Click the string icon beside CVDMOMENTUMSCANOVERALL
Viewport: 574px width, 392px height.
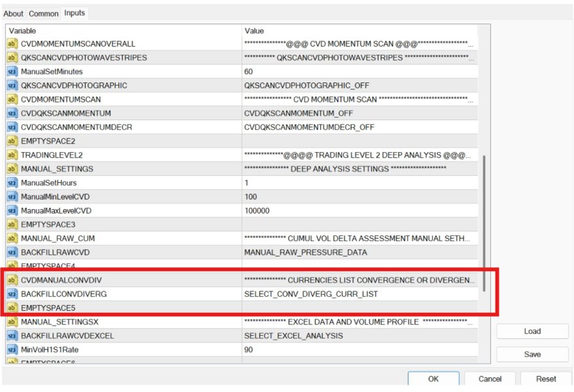pyautogui.click(x=12, y=44)
